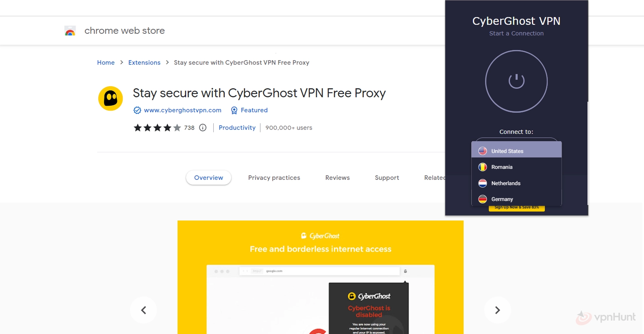Click the Productivity category link
Image resolution: width=644 pixels, height=334 pixels.
(x=237, y=128)
